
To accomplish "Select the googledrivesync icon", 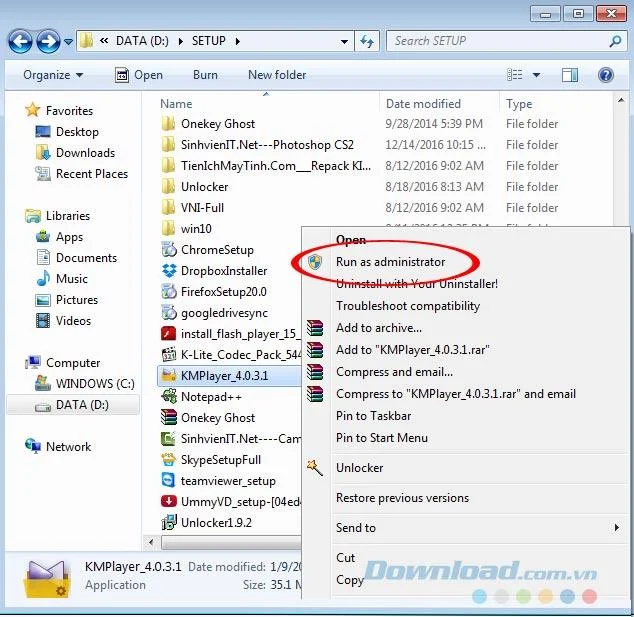I will 169,313.
